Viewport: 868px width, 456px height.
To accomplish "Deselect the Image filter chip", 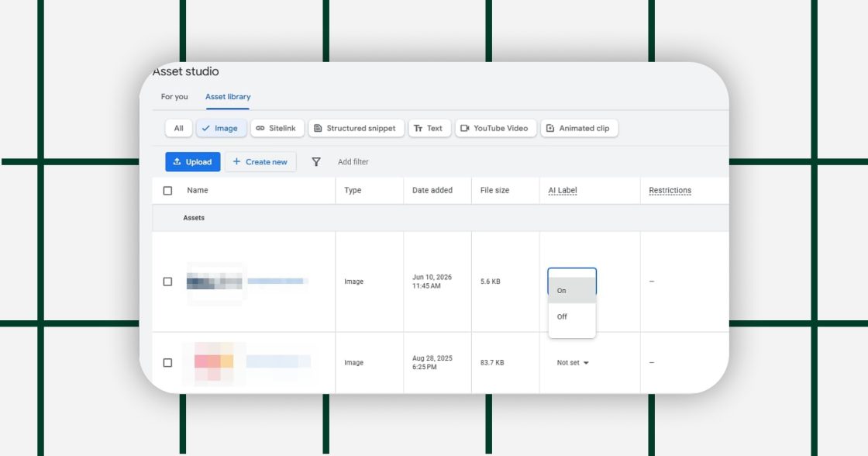I will [221, 128].
